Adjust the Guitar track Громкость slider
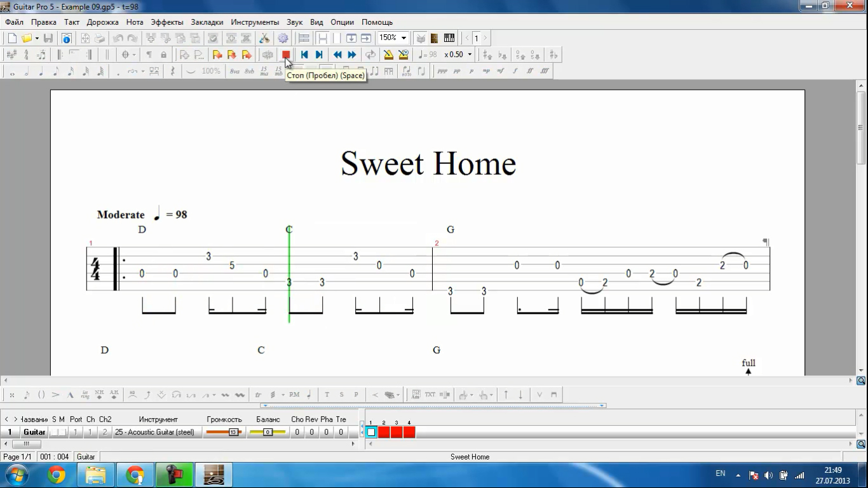This screenshot has width=868, height=488. pos(224,432)
